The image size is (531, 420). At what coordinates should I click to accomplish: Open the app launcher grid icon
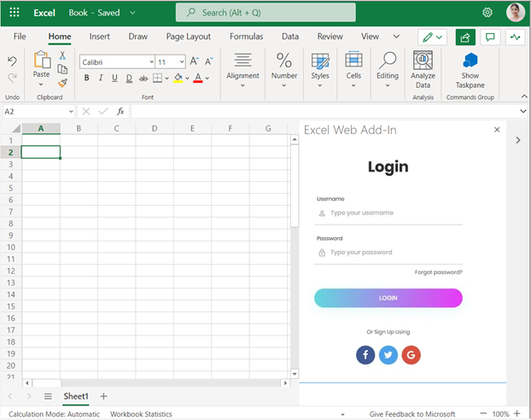point(15,13)
